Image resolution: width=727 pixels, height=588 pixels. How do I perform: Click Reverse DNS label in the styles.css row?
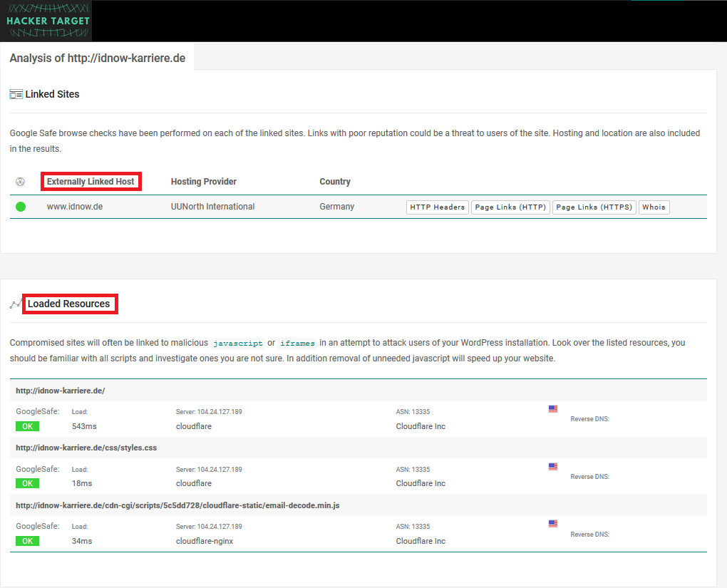[589, 477]
